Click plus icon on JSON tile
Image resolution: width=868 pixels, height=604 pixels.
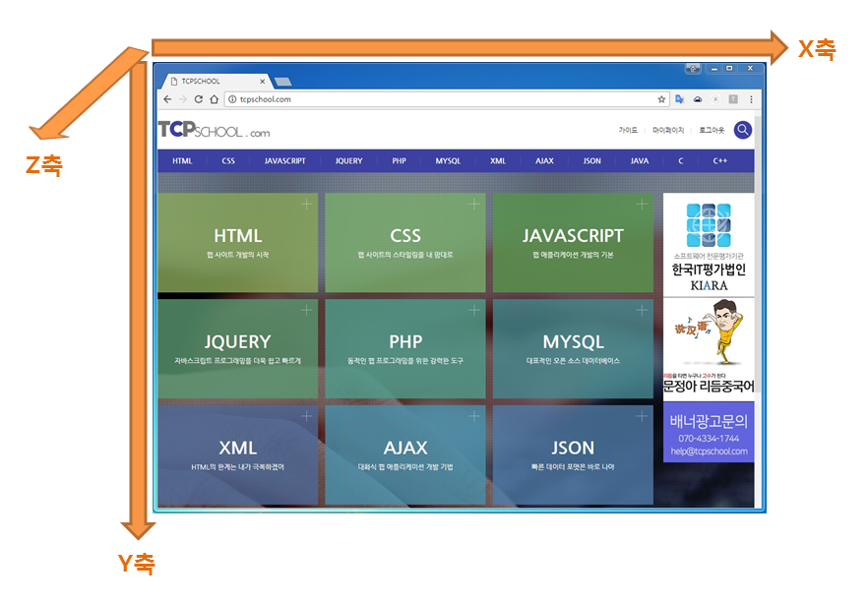[642, 416]
